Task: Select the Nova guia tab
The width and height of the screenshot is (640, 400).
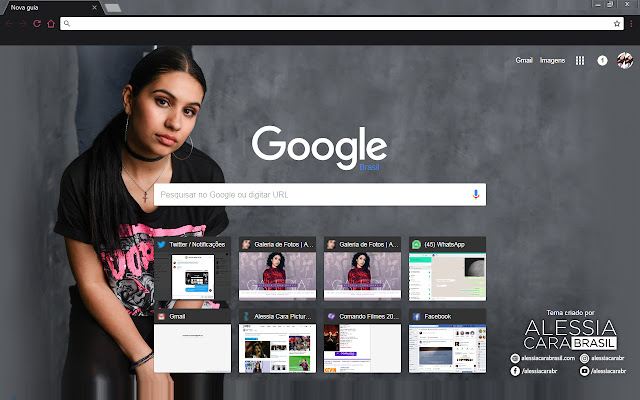Action: pos(51,7)
